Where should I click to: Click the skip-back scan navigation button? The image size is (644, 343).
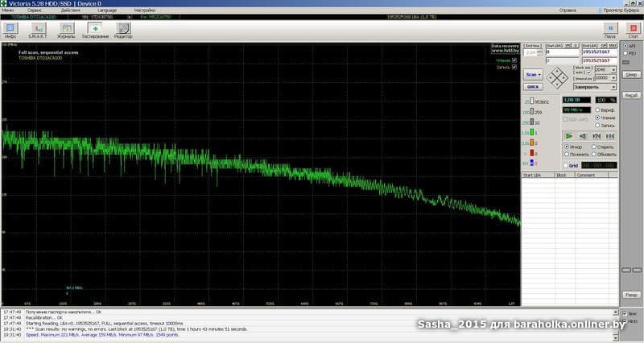(597, 136)
